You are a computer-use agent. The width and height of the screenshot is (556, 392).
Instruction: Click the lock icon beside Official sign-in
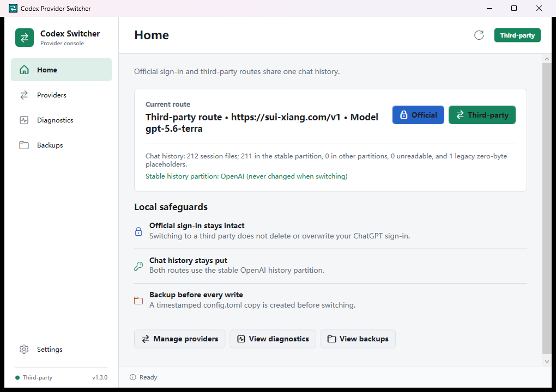coord(138,231)
